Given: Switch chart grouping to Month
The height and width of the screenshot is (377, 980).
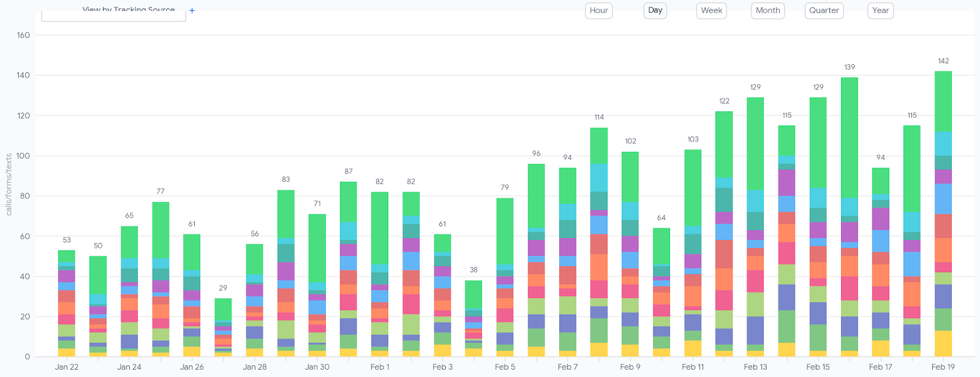Looking at the screenshot, I should pyautogui.click(x=767, y=10).
